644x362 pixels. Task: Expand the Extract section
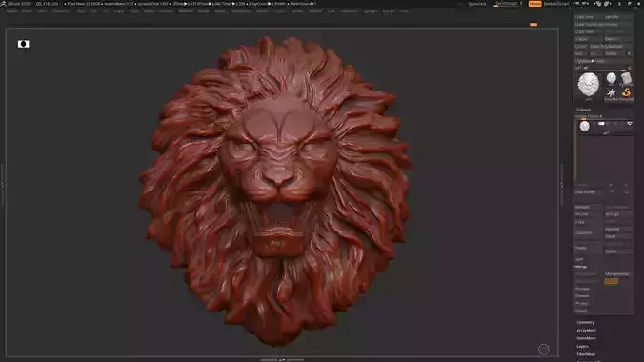[x=581, y=311]
